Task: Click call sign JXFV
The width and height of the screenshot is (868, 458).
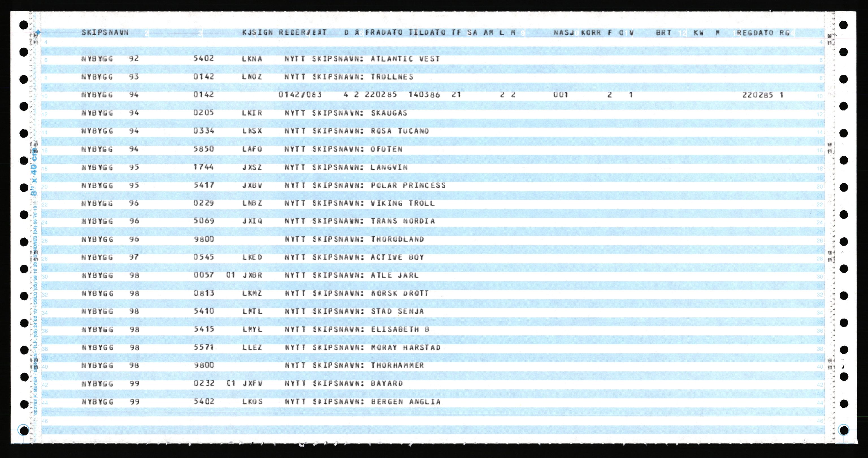Action: click(x=252, y=383)
